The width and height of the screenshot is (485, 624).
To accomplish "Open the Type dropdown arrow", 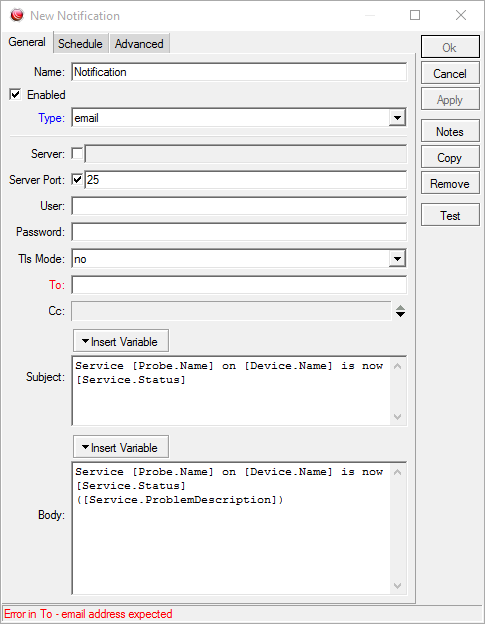I will pos(397,117).
